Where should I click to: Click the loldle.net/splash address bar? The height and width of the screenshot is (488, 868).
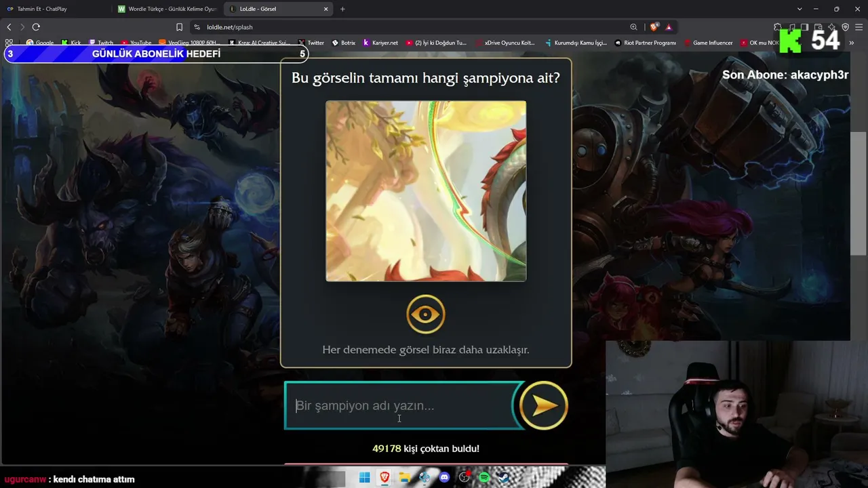(x=414, y=27)
